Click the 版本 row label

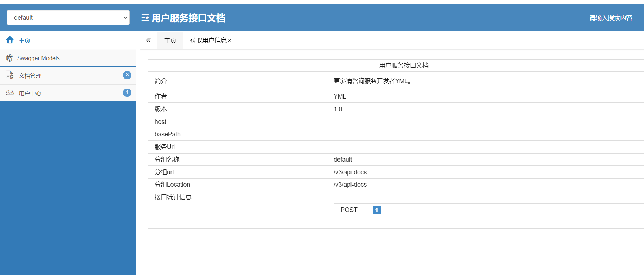[x=161, y=109]
